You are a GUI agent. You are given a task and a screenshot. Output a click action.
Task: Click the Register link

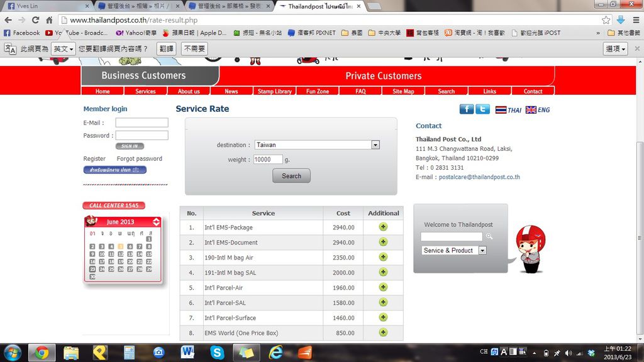[x=94, y=159]
